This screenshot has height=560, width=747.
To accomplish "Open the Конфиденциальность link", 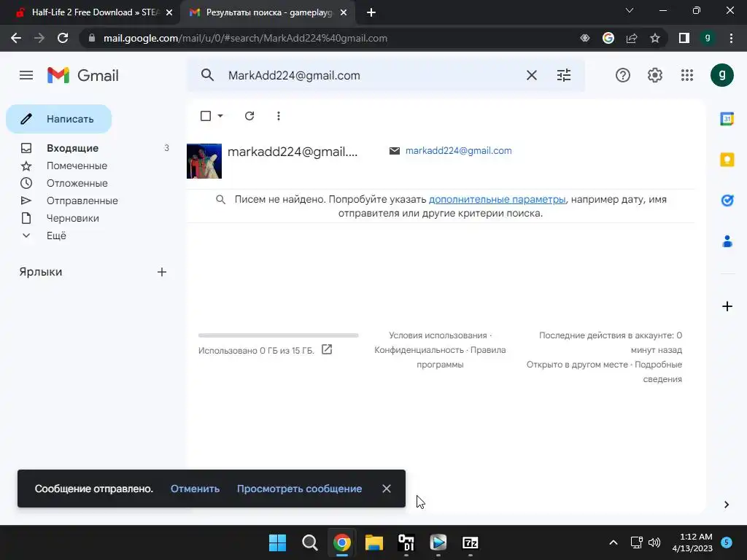I will click(419, 350).
